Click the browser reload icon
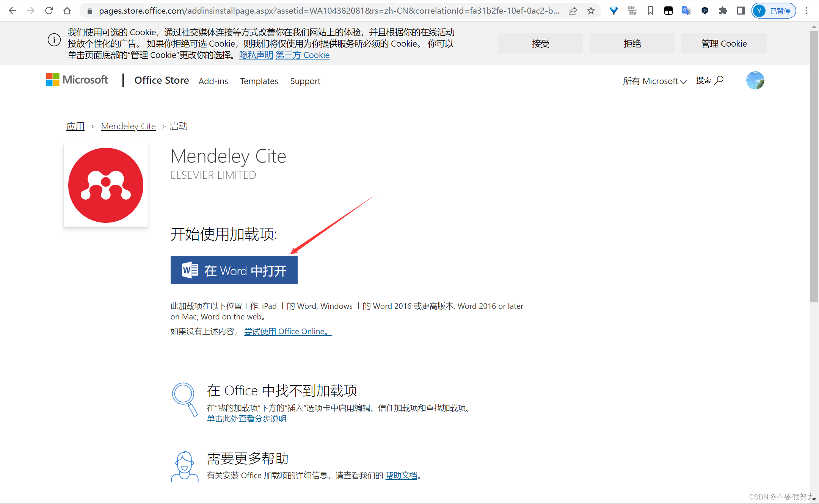Image resolution: width=819 pixels, height=504 pixels. coord(49,11)
